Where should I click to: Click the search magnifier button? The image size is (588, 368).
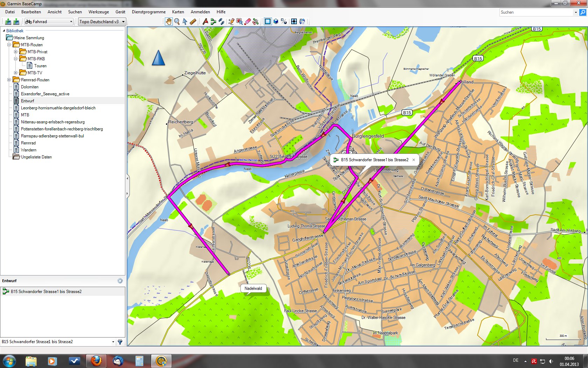(583, 12)
